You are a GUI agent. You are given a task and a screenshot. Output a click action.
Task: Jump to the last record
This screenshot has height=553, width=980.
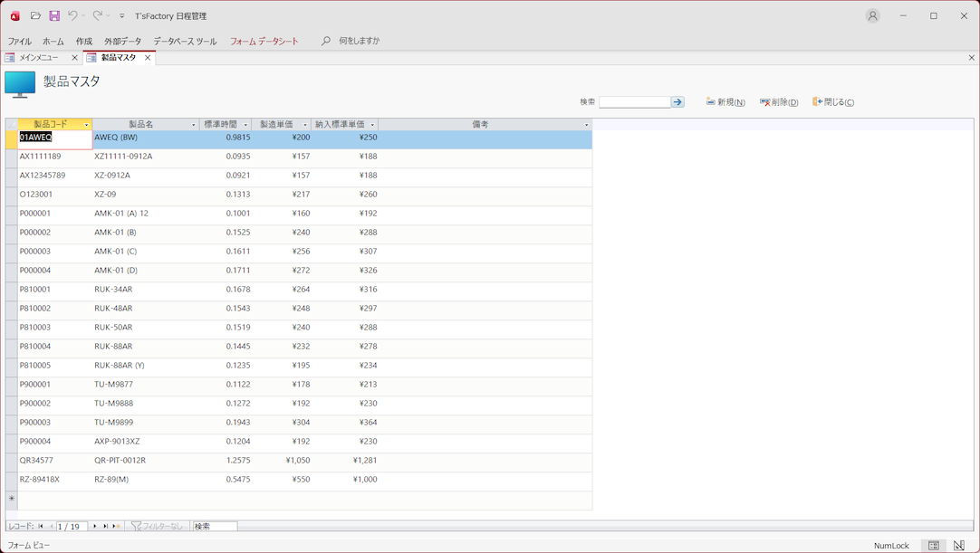point(106,526)
